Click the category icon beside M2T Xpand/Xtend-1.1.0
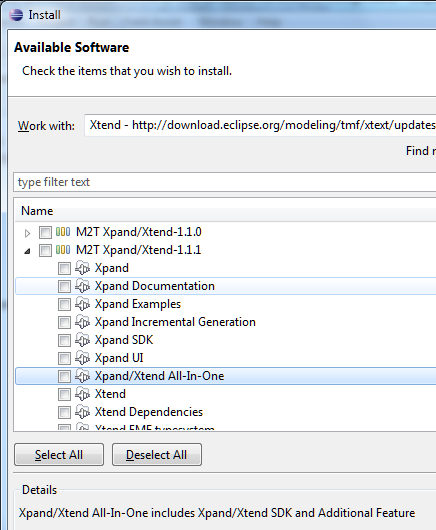This screenshot has width=436, height=530. [63, 232]
